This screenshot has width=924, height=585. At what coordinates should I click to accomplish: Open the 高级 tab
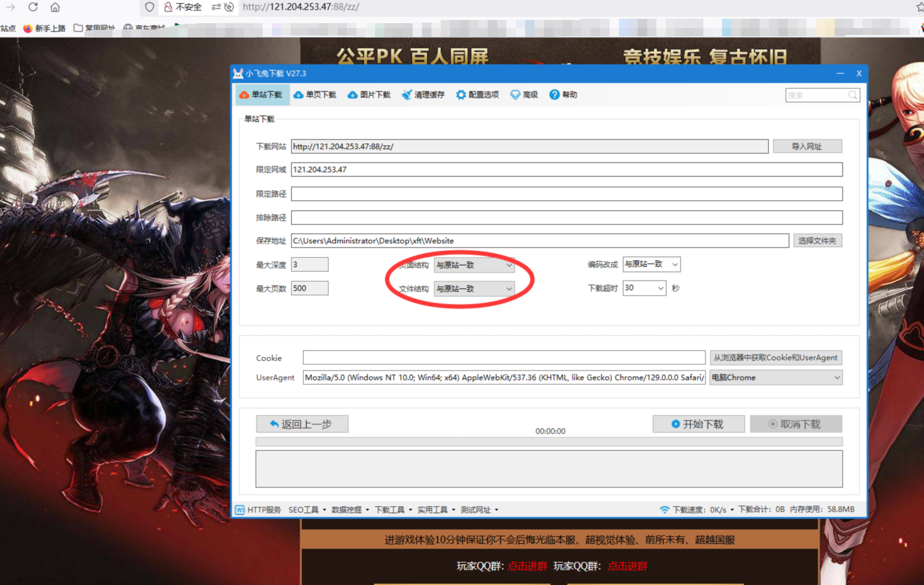click(x=524, y=95)
